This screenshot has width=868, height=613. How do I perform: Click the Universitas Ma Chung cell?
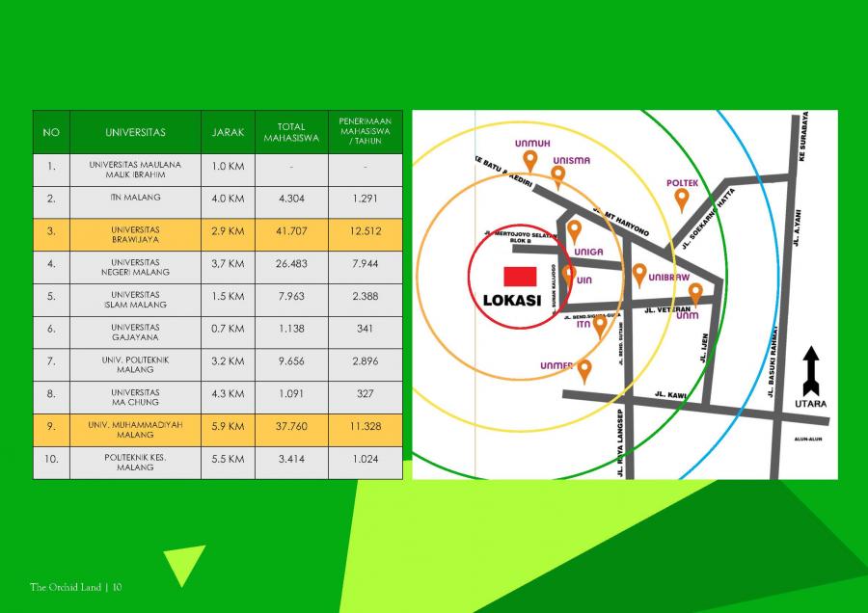coord(135,397)
